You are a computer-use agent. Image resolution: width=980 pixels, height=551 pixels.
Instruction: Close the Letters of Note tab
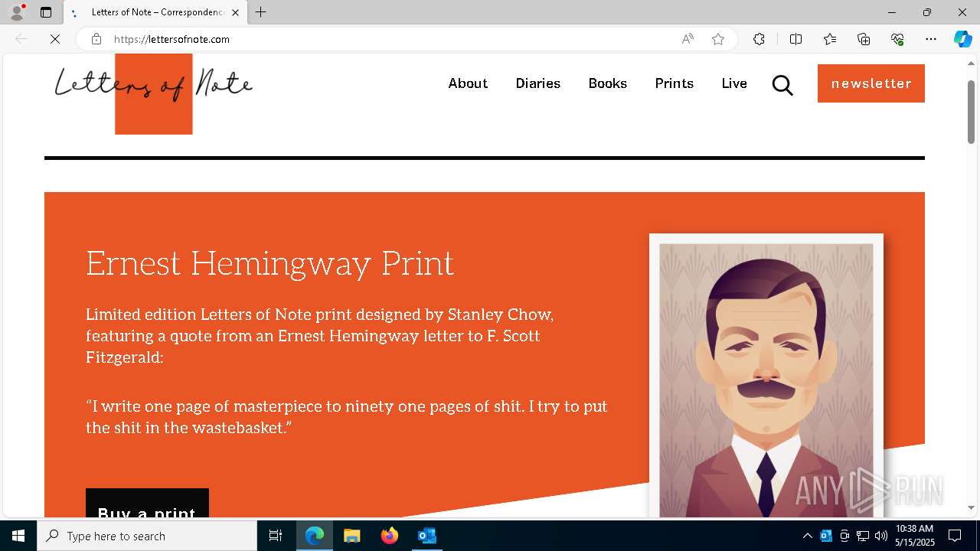click(x=235, y=12)
